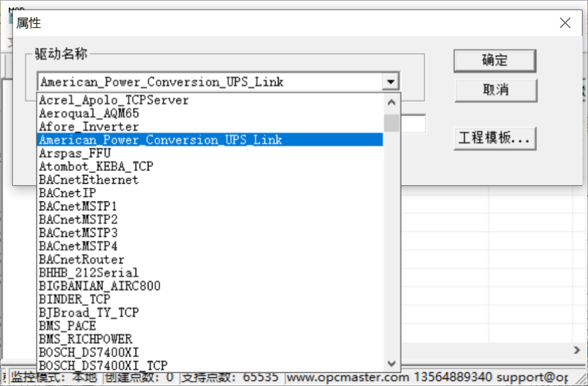Screen dimensions: 588x386
Task: Select BJBroad_TY_TCP driver
Action: pos(210,313)
